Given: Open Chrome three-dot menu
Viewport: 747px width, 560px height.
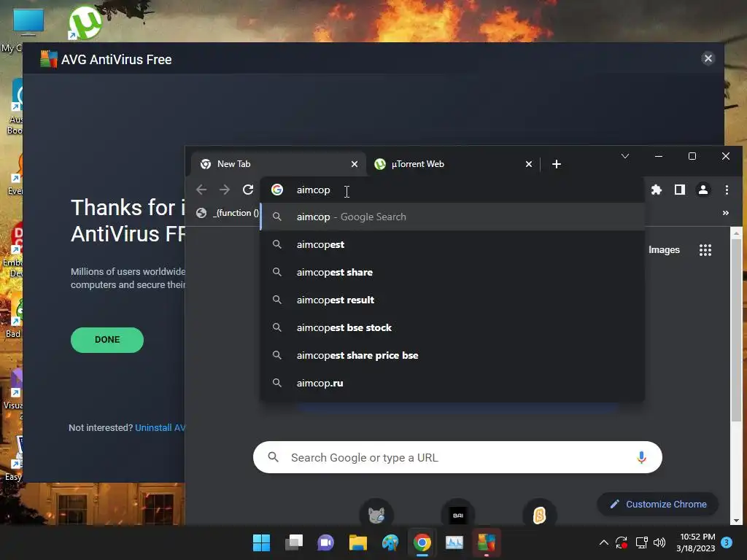Looking at the screenshot, I should [727, 190].
